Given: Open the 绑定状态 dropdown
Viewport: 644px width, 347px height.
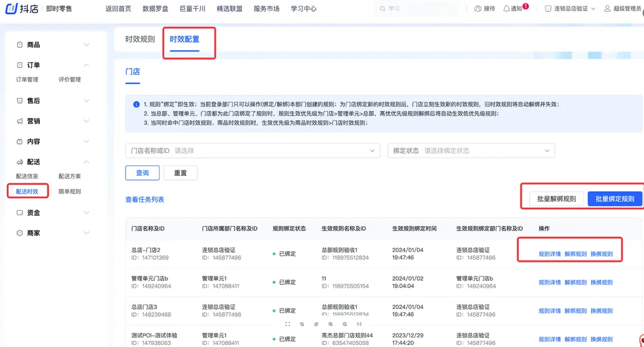Looking at the screenshot, I should pos(471,151).
